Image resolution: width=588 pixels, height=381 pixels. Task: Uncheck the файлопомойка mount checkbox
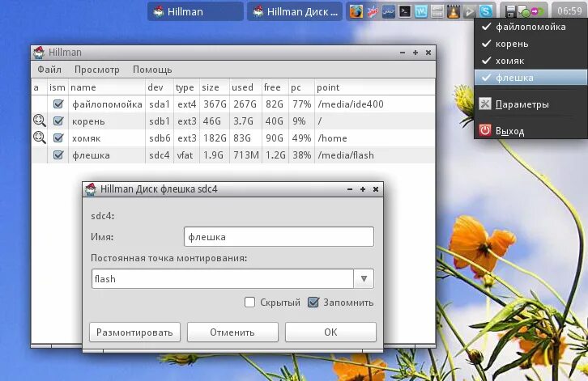58,104
